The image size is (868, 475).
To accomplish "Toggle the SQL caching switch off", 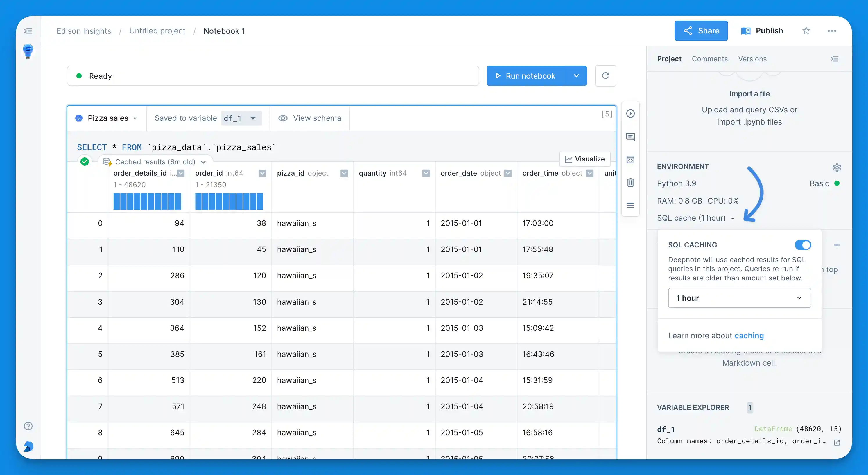I will (803, 245).
